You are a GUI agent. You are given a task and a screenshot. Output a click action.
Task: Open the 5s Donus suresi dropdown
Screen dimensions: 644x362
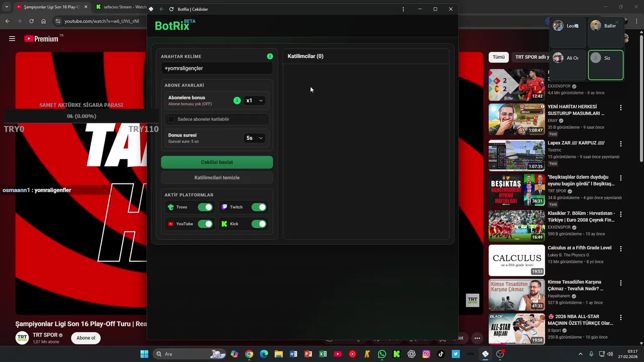[255, 138]
